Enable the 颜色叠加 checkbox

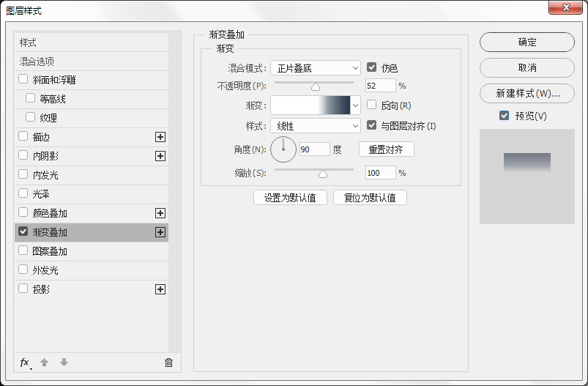[x=23, y=212]
